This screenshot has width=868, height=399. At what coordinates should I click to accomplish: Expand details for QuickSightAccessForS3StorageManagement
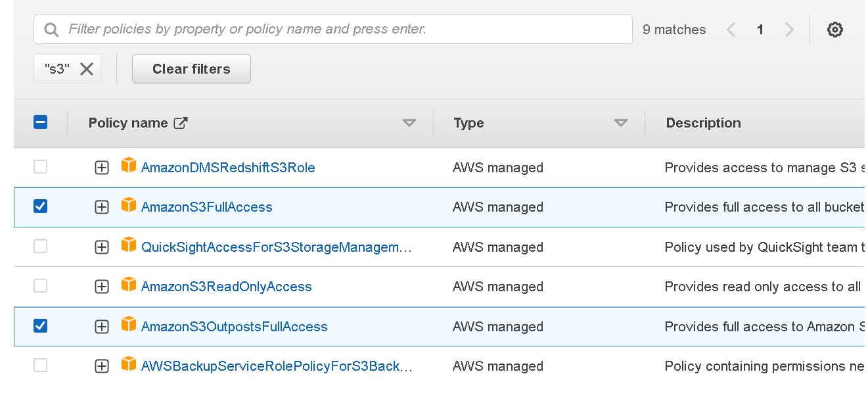(x=102, y=246)
